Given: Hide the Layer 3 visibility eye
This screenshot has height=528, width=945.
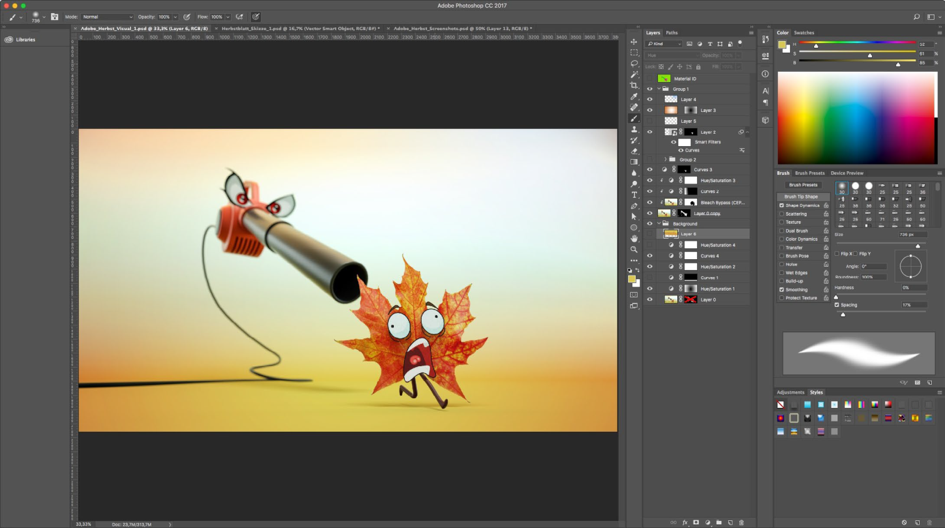Looking at the screenshot, I should (649, 110).
